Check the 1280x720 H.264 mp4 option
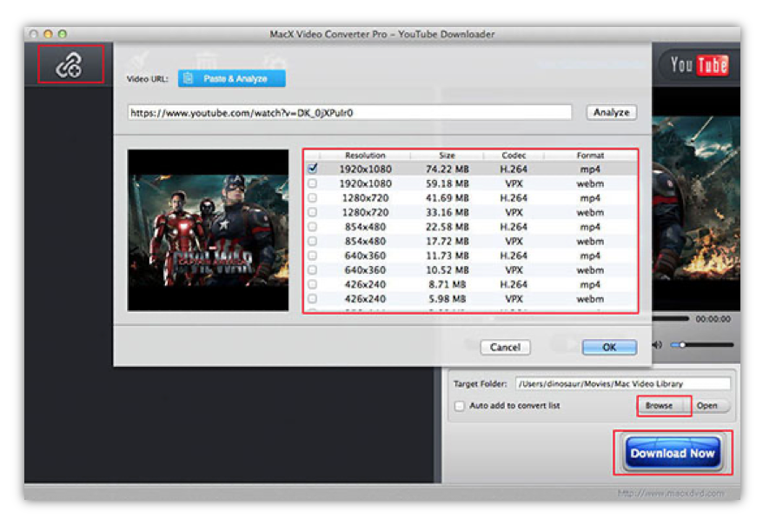 coord(312,198)
